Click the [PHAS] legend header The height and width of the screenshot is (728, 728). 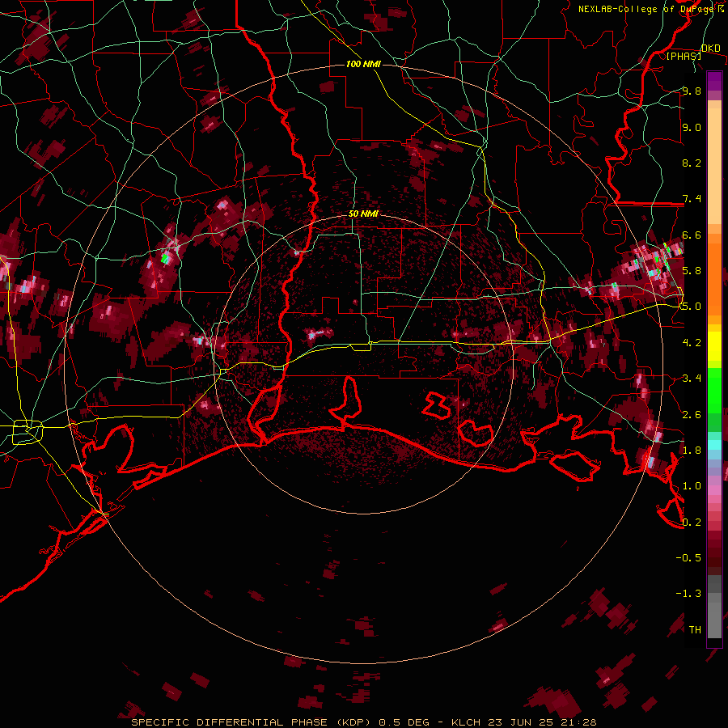[684, 56]
